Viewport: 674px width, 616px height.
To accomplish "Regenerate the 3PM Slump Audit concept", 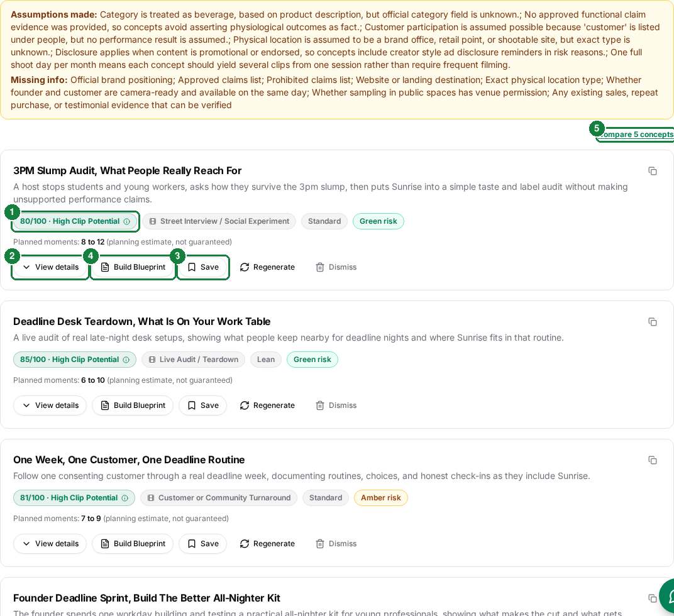I will pyautogui.click(x=267, y=267).
